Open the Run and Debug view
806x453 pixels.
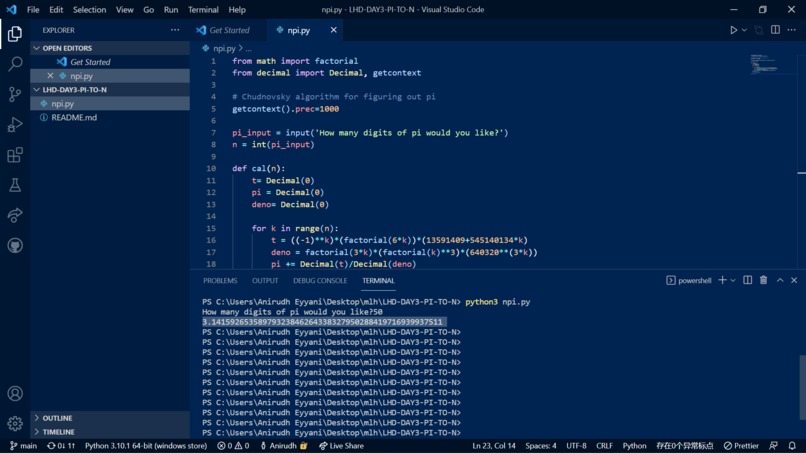click(15, 124)
